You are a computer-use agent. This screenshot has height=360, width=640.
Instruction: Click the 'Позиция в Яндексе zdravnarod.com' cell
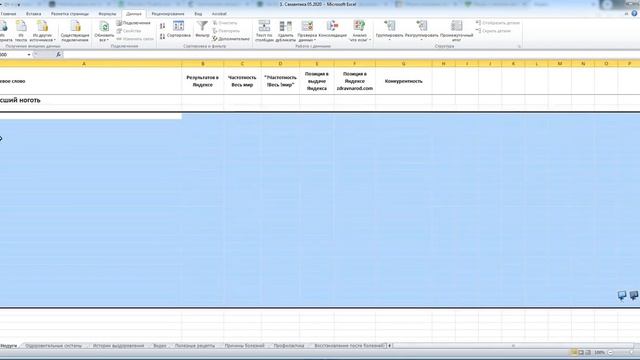[355, 81]
